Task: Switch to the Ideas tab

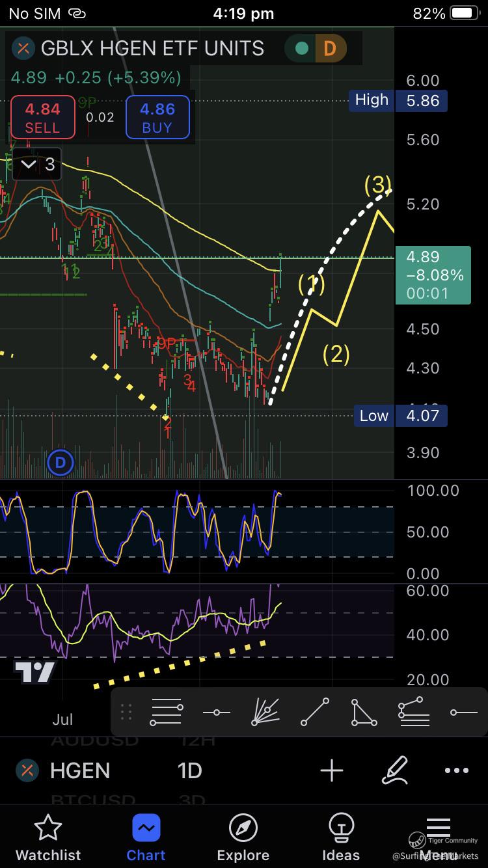Action: coord(341,838)
